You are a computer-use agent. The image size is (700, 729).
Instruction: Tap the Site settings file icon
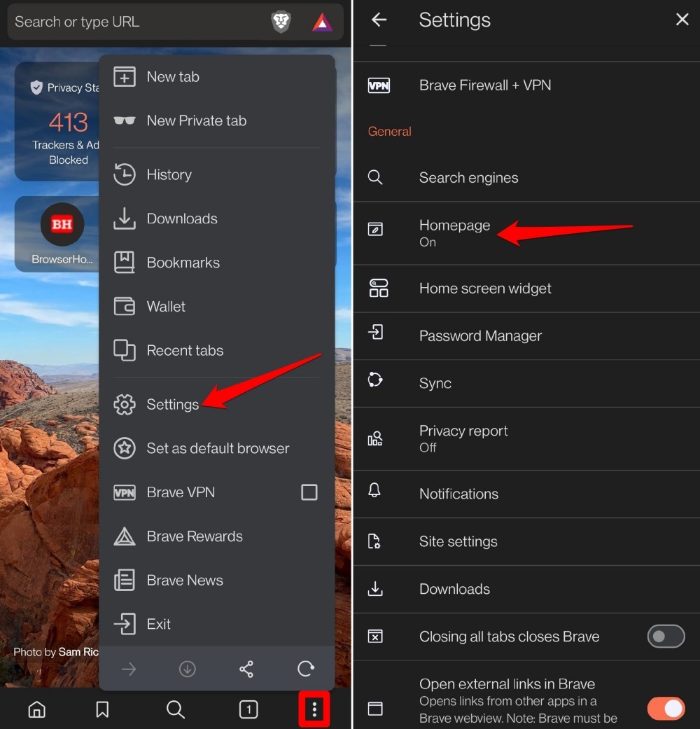coord(374,541)
